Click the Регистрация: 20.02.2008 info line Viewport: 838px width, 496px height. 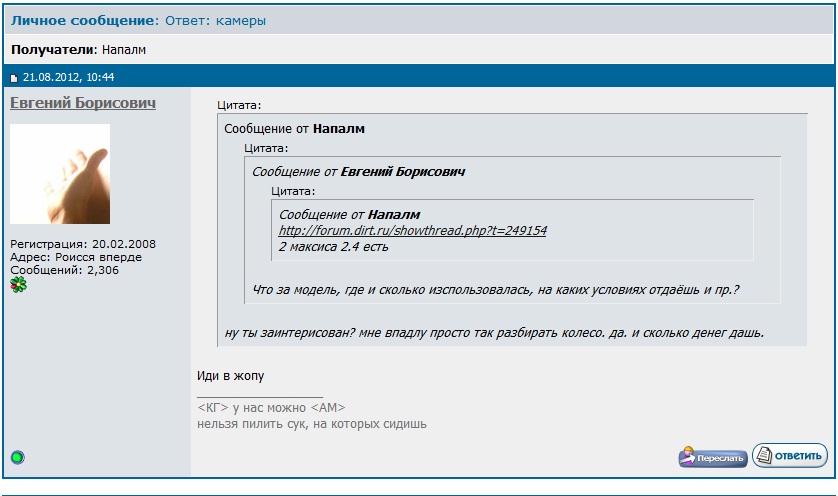click(x=83, y=244)
